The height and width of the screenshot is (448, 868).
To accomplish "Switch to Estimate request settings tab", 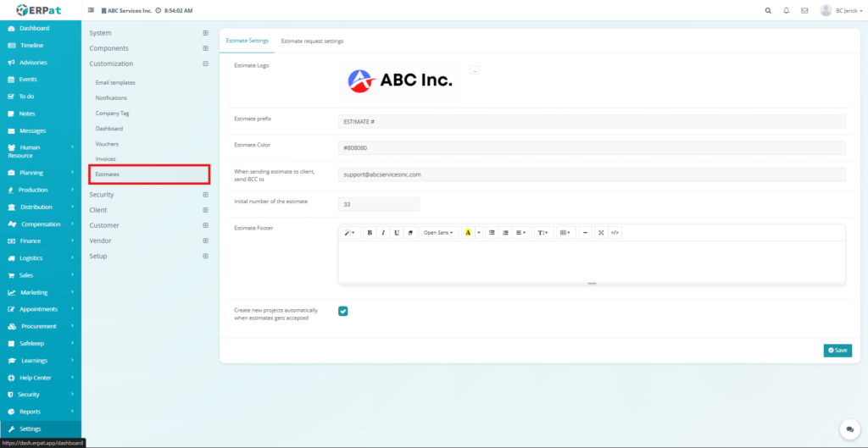I will (x=312, y=41).
